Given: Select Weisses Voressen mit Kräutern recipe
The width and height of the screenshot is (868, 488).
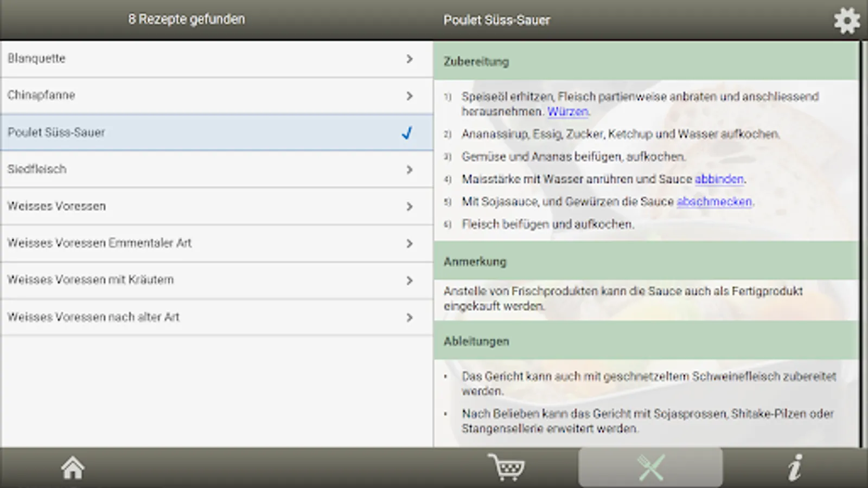Looking at the screenshot, I should point(91,280).
